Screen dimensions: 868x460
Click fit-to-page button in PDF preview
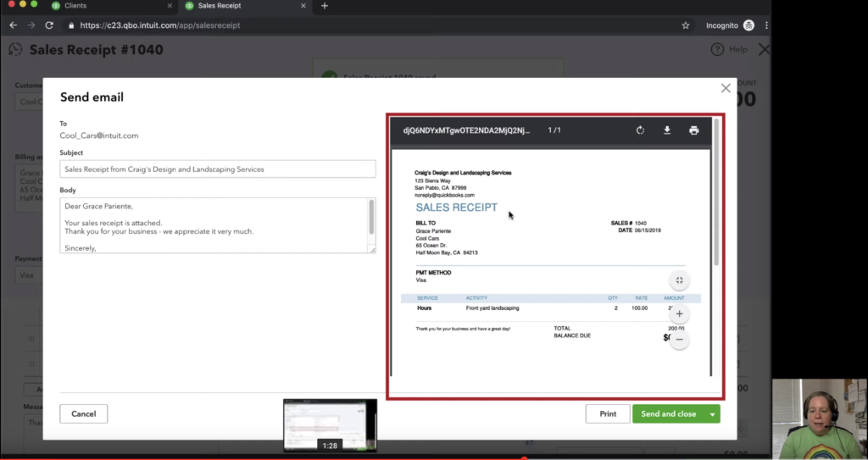(679, 280)
